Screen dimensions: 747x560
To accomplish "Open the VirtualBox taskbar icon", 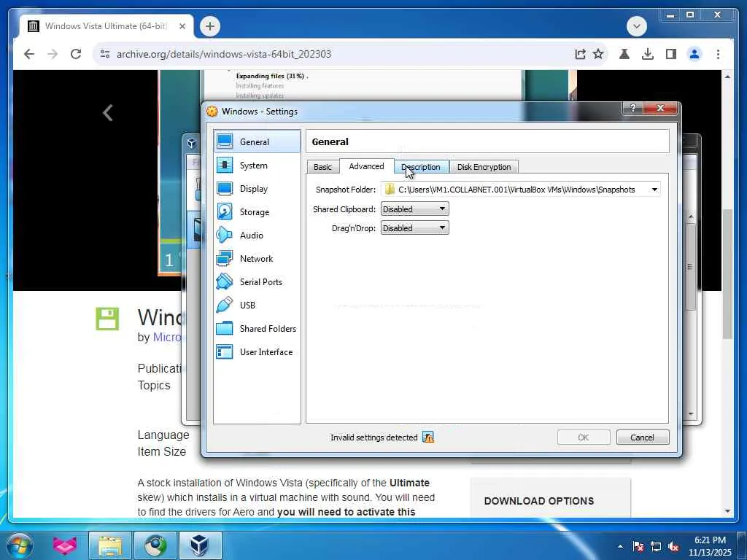I will point(200,545).
